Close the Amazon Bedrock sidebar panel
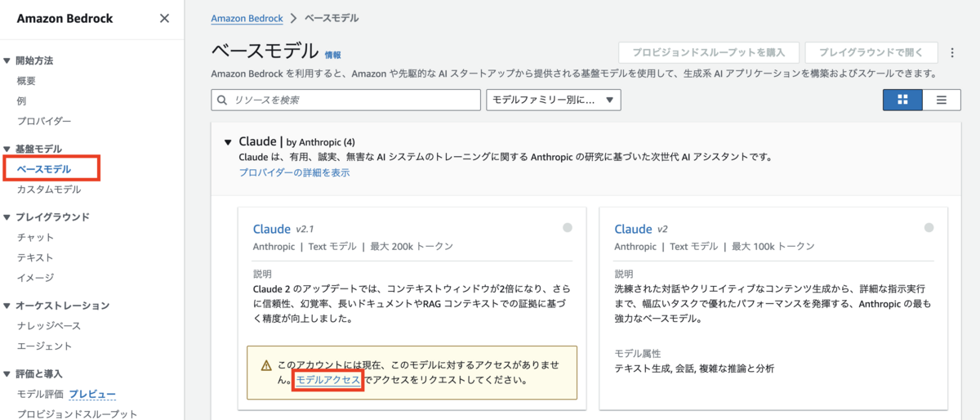This screenshot has height=420, width=980. click(164, 18)
